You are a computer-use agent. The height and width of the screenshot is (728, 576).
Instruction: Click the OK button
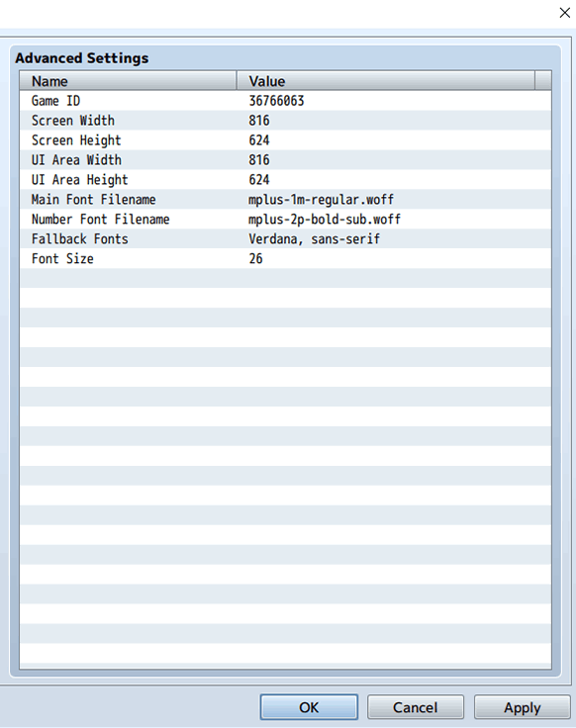pyautogui.click(x=309, y=707)
